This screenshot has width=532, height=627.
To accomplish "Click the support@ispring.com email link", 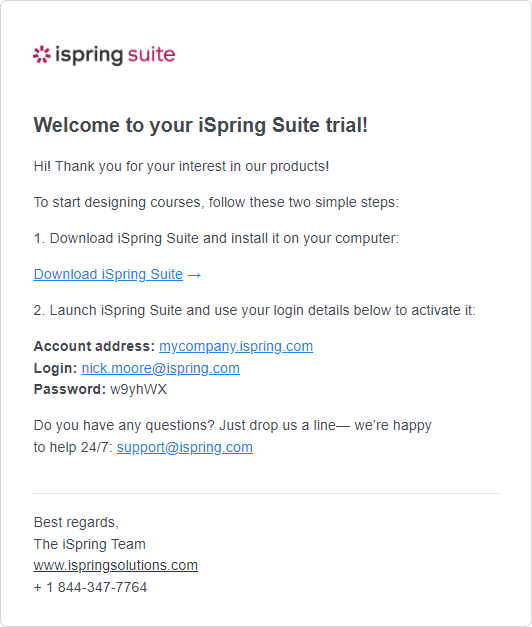I will click(185, 447).
